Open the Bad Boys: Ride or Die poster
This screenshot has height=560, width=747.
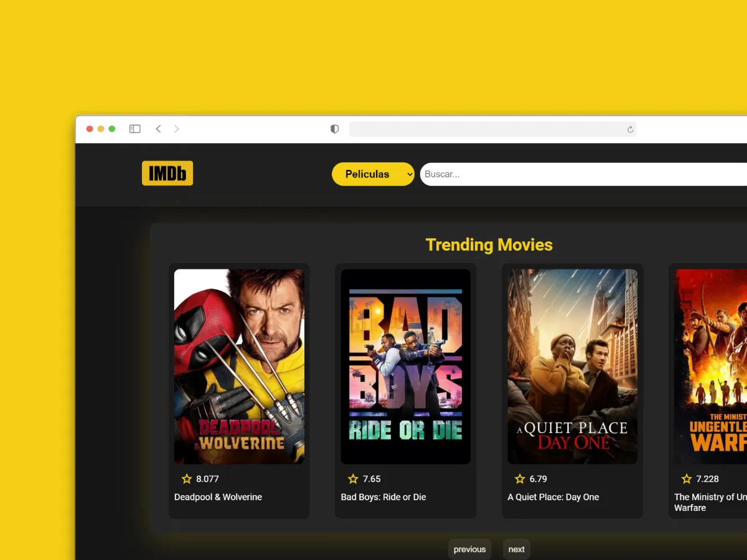tap(406, 366)
